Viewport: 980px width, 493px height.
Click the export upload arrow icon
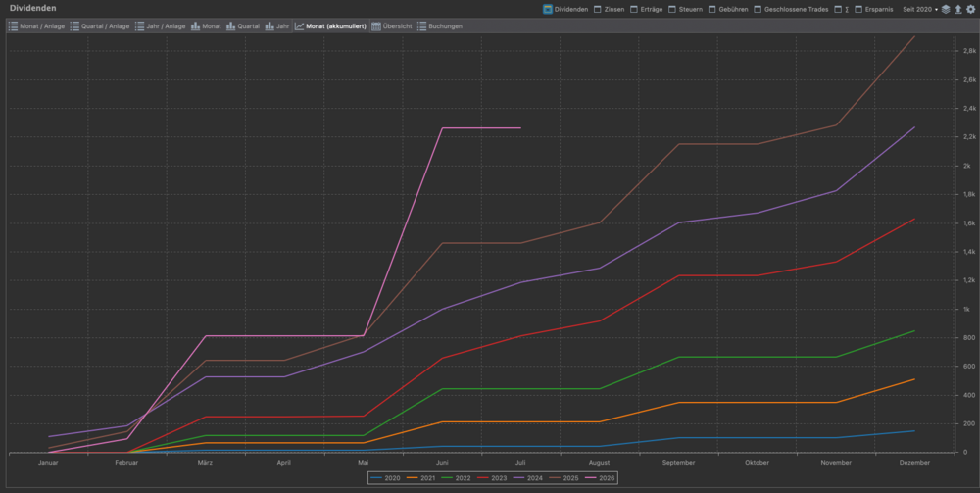(958, 10)
